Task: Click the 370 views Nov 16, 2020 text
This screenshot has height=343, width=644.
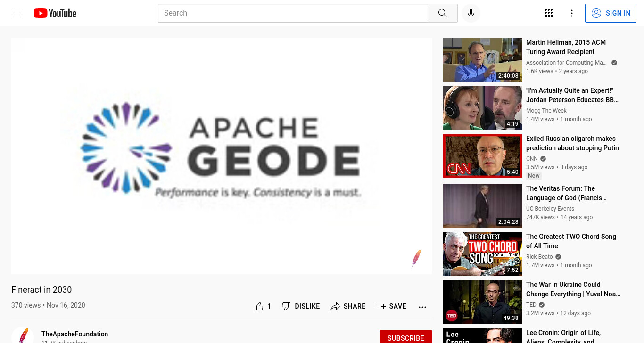Action: 48,305
